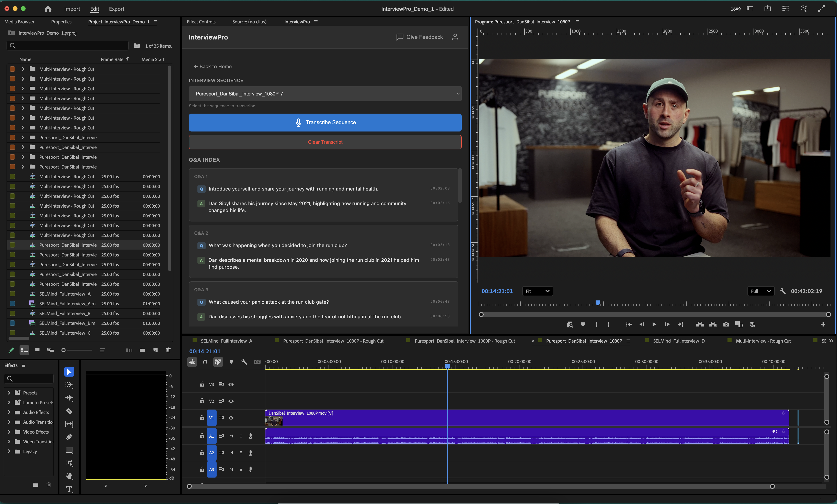Viewport: 837px width, 504px height.
Task: Play video in Program monitor
Action: (654, 324)
